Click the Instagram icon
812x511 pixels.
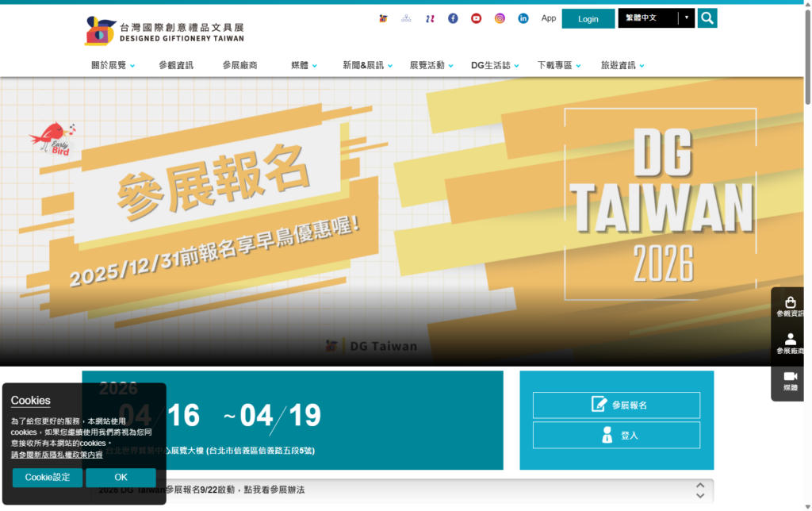pos(500,18)
